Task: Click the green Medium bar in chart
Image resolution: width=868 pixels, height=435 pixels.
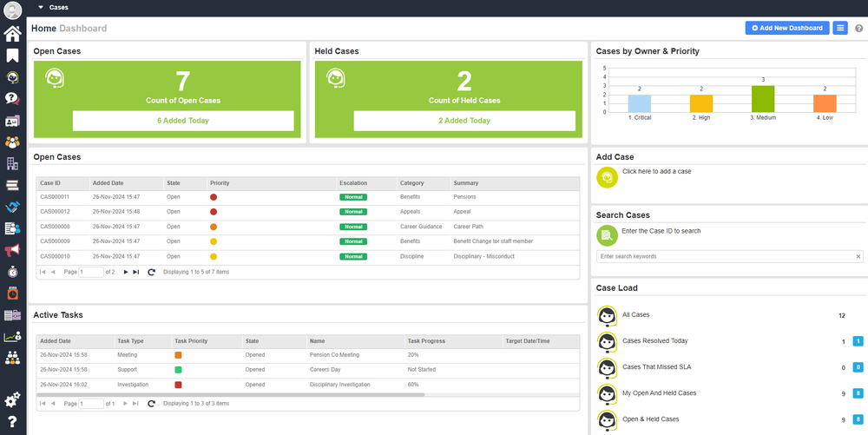Action: coord(763,98)
